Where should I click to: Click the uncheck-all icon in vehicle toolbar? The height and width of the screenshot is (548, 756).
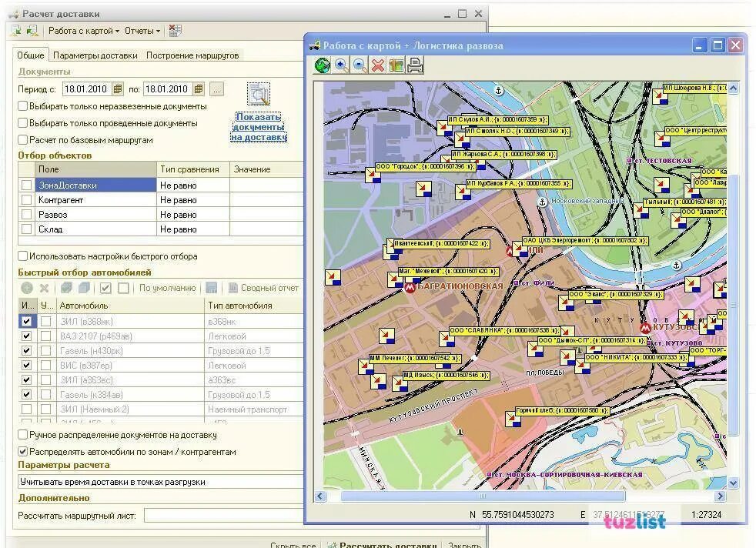click(x=123, y=288)
